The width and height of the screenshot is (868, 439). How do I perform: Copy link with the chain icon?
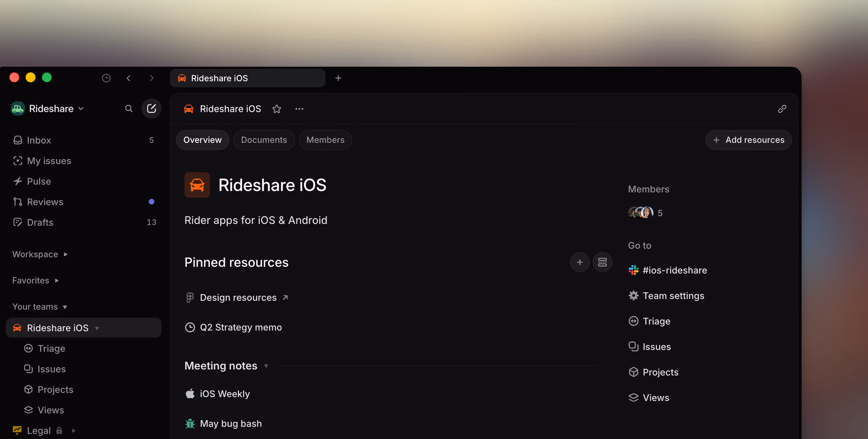coord(782,109)
